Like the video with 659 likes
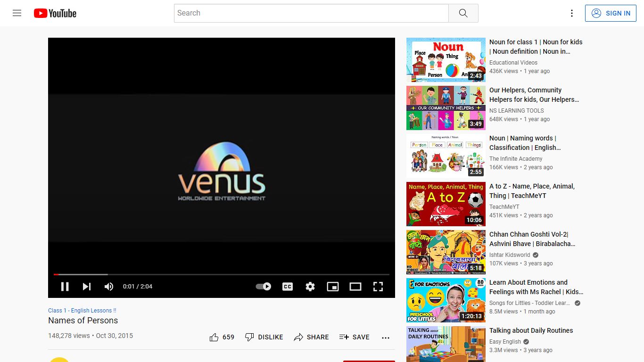This screenshot has height=362, width=644. tap(222, 337)
